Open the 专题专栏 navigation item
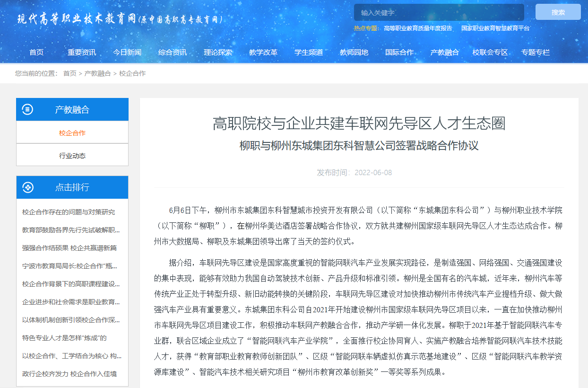The image size is (588, 388). point(536,53)
